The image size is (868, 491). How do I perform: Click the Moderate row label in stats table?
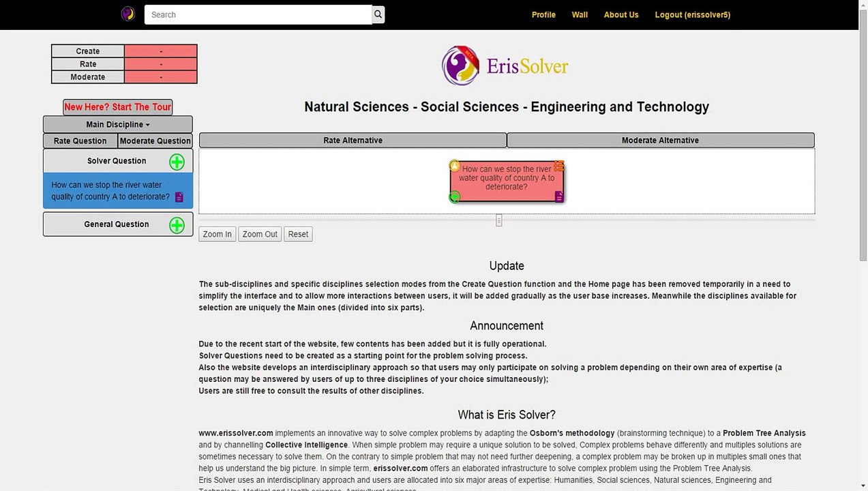88,77
